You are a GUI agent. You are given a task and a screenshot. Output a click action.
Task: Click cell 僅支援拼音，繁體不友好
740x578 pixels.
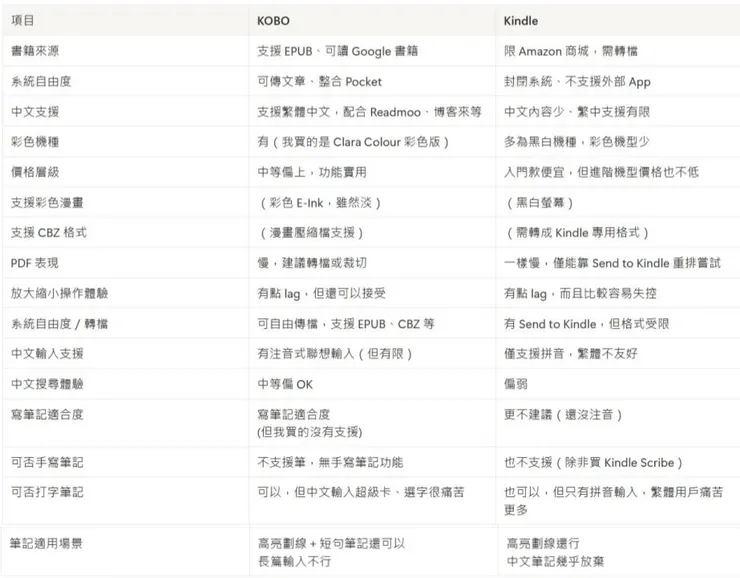[x=571, y=354]
